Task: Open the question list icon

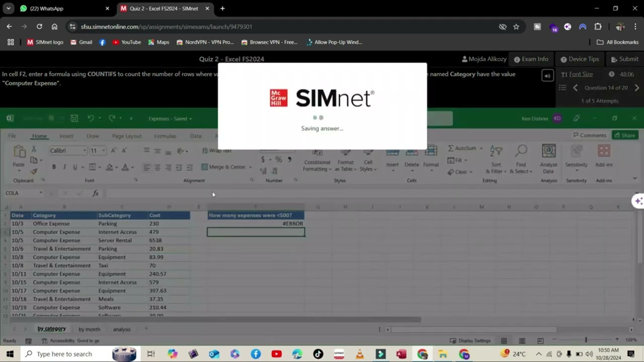Action: point(562,87)
